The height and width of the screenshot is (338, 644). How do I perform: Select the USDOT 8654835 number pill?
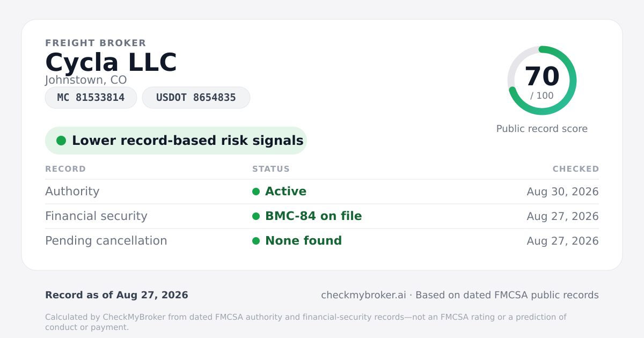click(196, 98)
